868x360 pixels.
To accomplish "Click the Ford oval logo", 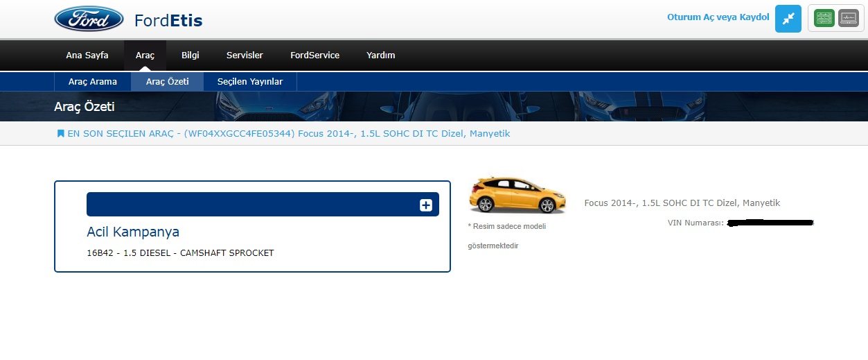I will point(89,19).
